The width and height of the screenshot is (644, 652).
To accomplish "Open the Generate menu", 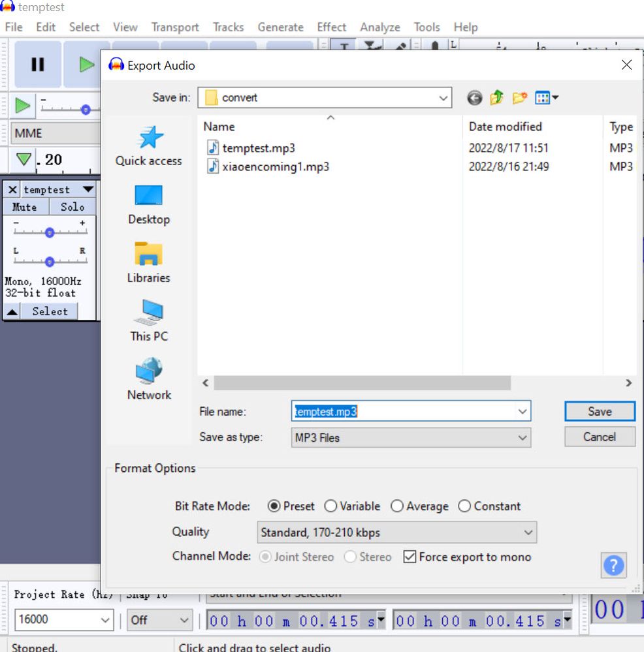I will [x=280, y=27].
